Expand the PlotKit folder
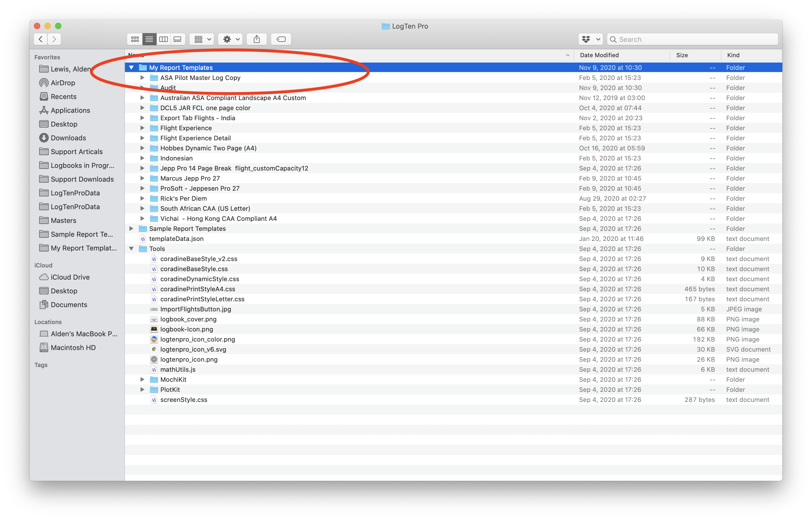812x520 pixels. 142,390
